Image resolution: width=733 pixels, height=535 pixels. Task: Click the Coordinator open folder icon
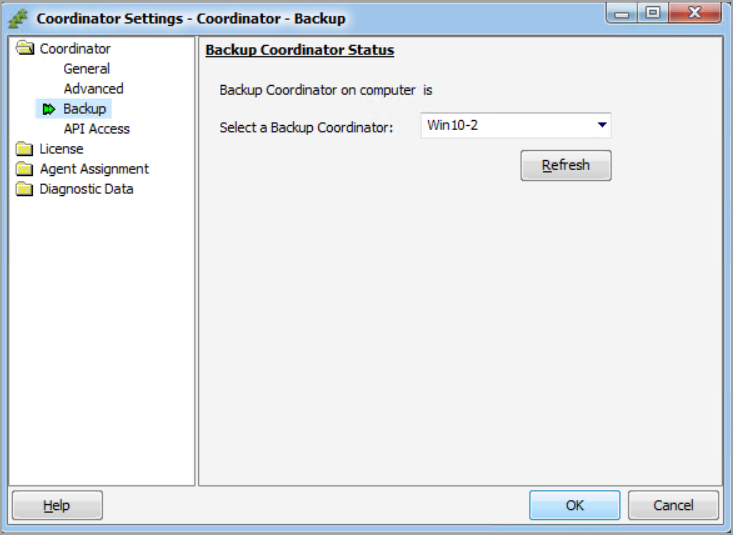click(24, 49)
